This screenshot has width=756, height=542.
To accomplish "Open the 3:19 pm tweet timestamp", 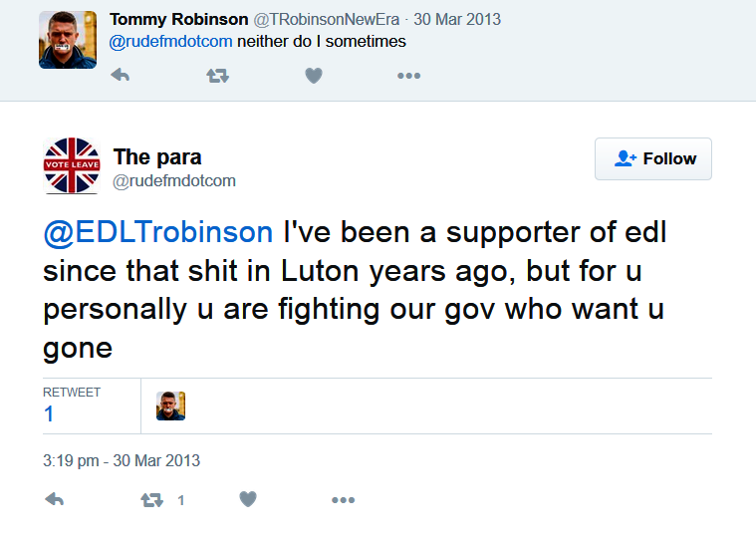I will [x=122, y=460].
